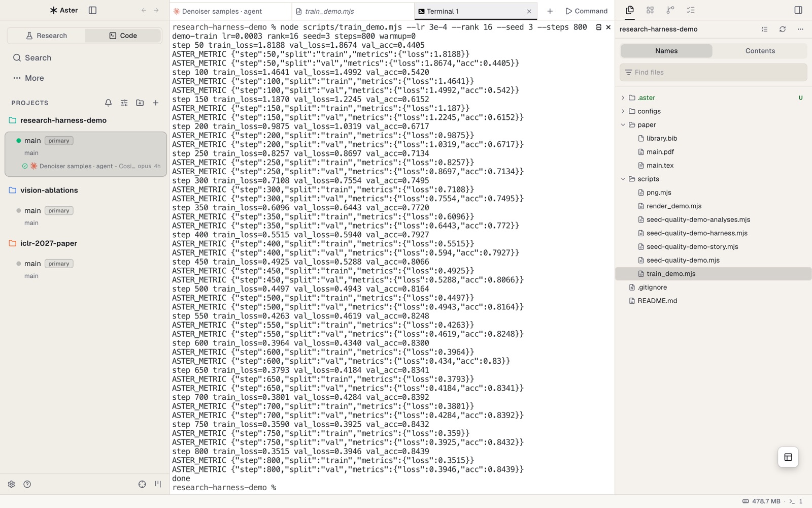Open the task checklist panel icon
This screenshot has height=508, width=812.
(691, 10)
